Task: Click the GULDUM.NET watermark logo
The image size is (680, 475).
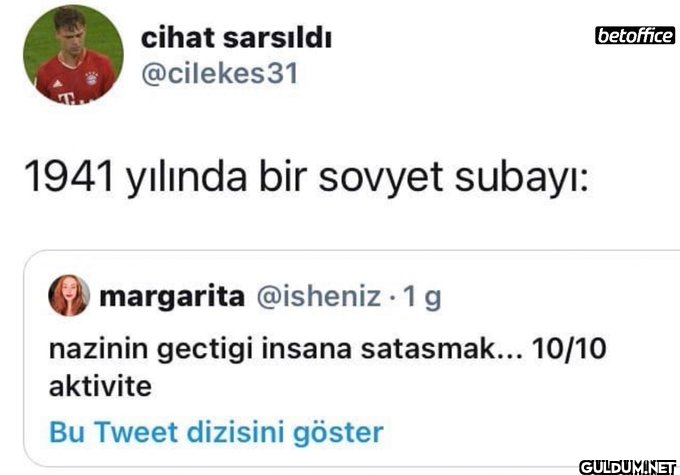Action: point(628,465)
